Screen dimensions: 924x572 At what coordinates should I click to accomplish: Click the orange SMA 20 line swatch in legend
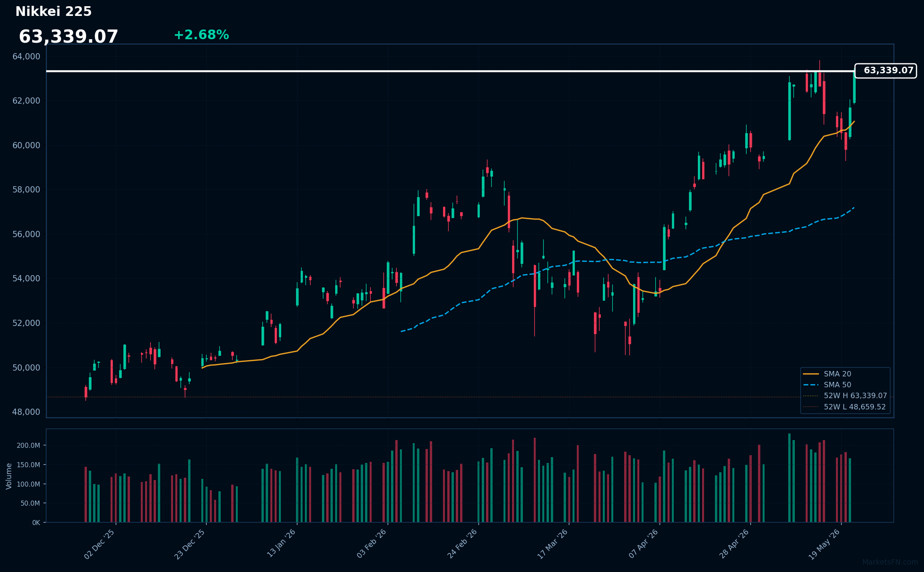click(x=811, y=374)
